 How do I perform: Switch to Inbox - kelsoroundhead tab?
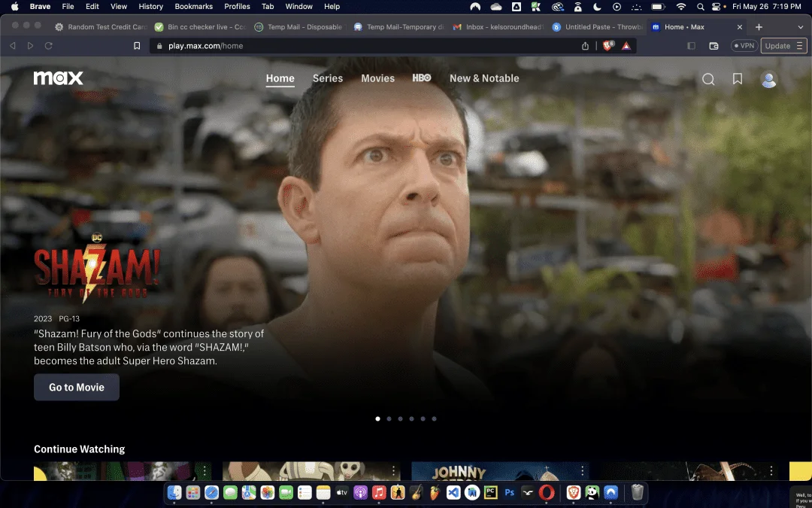click(498, 27)
